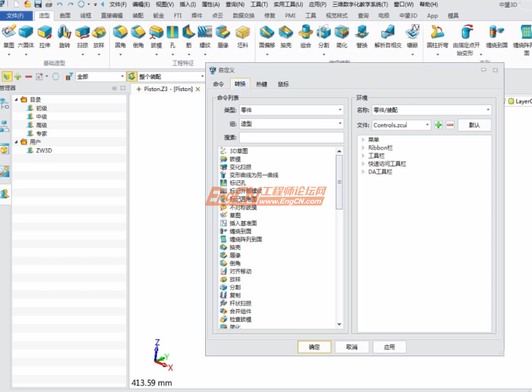The height and width of the screenshot is (392, 532).
Task: Select the 拔模 (Draft) tool
Action: [x=156, y=39]
